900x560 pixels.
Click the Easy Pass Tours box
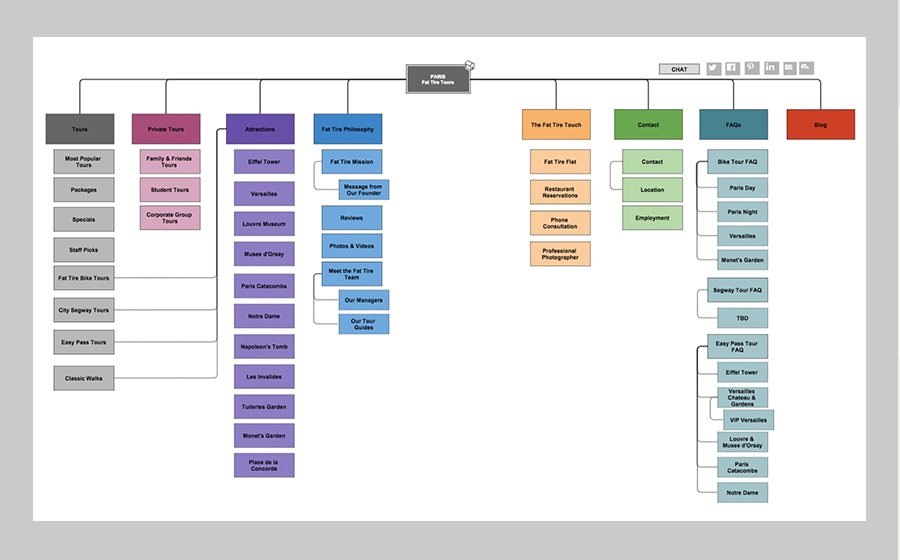point(84,342)
